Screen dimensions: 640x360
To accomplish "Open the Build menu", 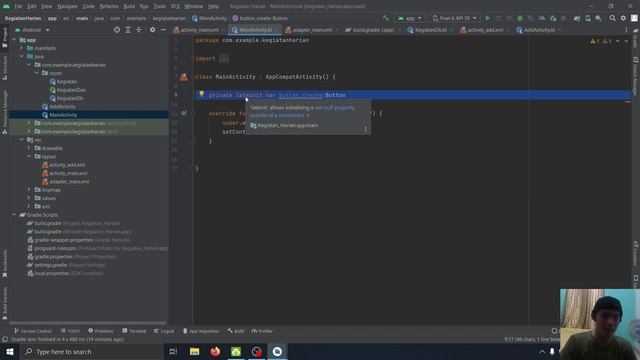I will coord(129,7).
